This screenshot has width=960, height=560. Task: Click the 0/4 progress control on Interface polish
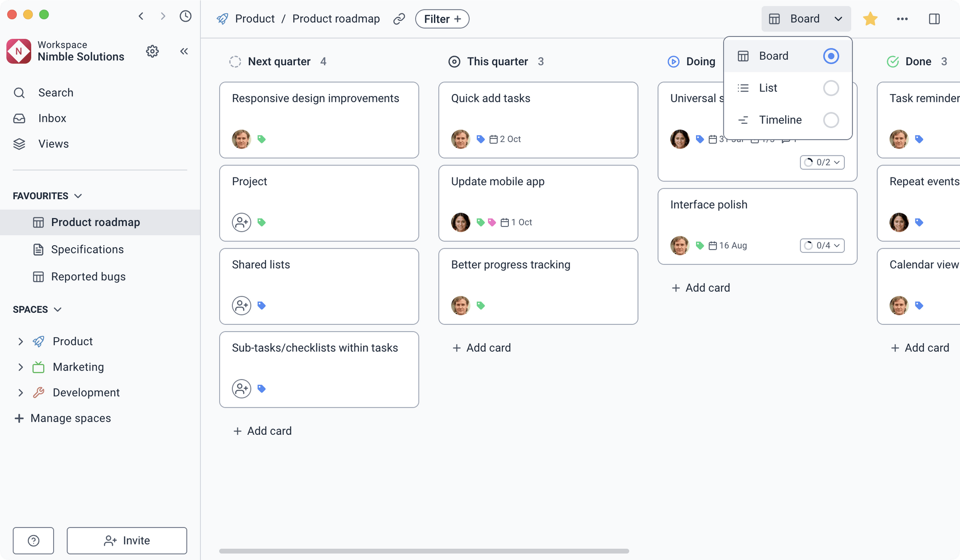click(x=822, y=245)
